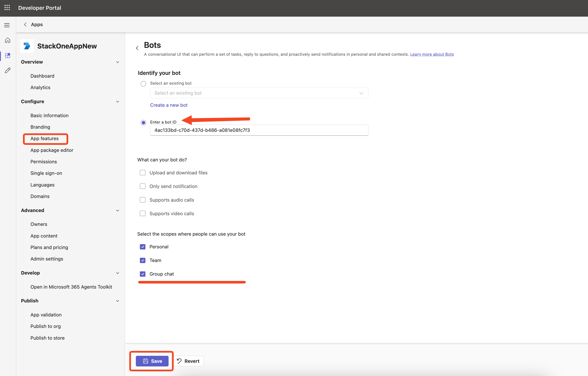
Task: Open Plans and pricing page
Action: [x=49, y=248]
